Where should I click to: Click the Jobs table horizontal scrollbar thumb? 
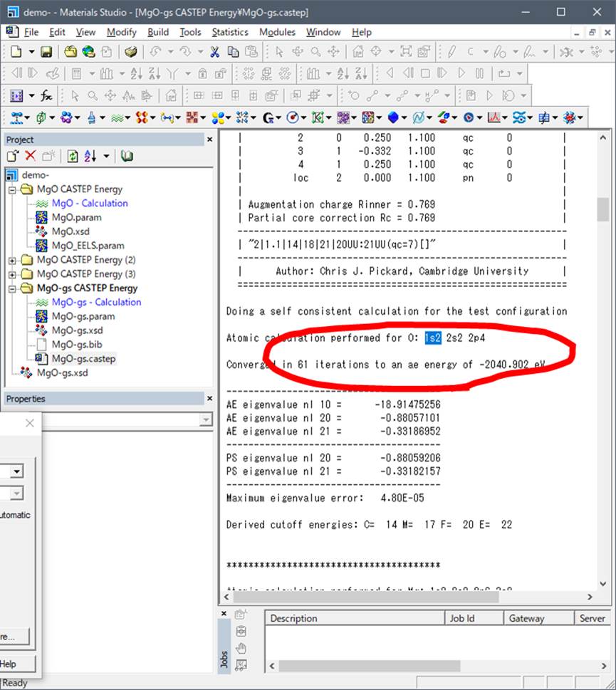click(370, 666)
